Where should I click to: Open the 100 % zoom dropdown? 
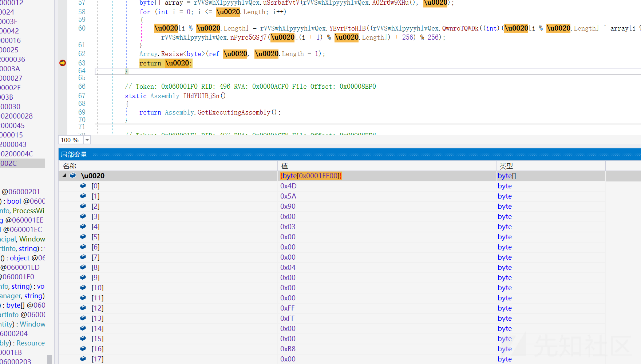pos(87,140)
